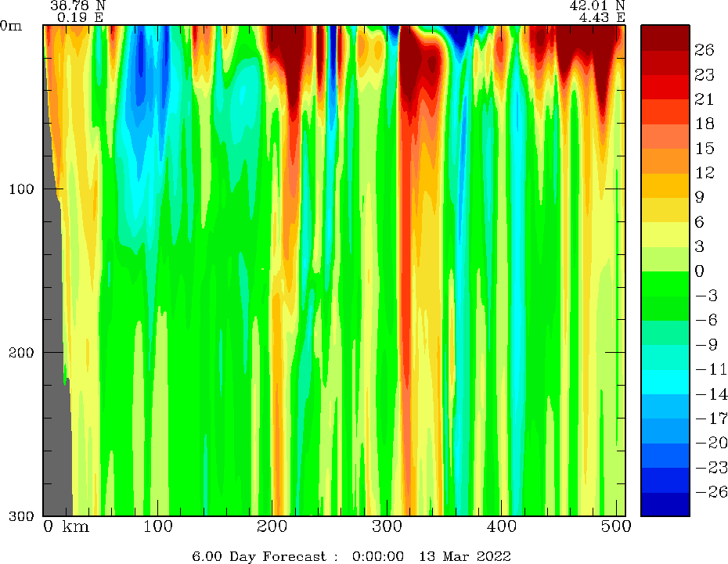Viewport: 728px width, 564px height.
Task: Select the "0.19 E" longitude label
Action: tap(81, 18)
